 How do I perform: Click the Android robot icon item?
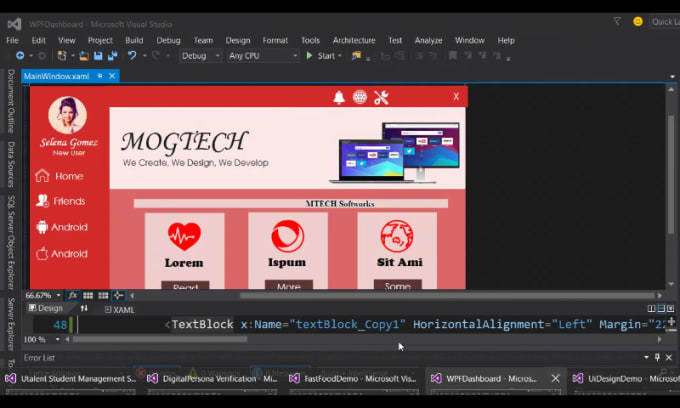click(42, 227)
